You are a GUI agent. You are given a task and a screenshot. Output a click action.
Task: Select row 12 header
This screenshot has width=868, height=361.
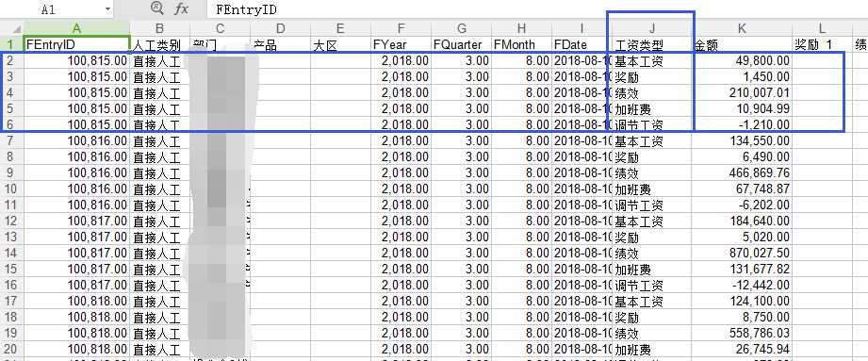pyautogui.click(x=12, y=222)
